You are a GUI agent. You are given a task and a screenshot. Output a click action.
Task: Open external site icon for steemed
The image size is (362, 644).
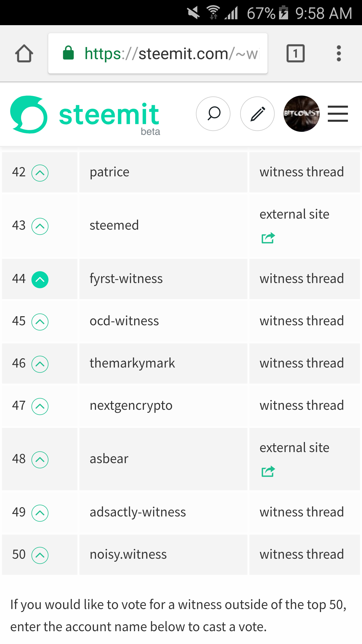268,238
